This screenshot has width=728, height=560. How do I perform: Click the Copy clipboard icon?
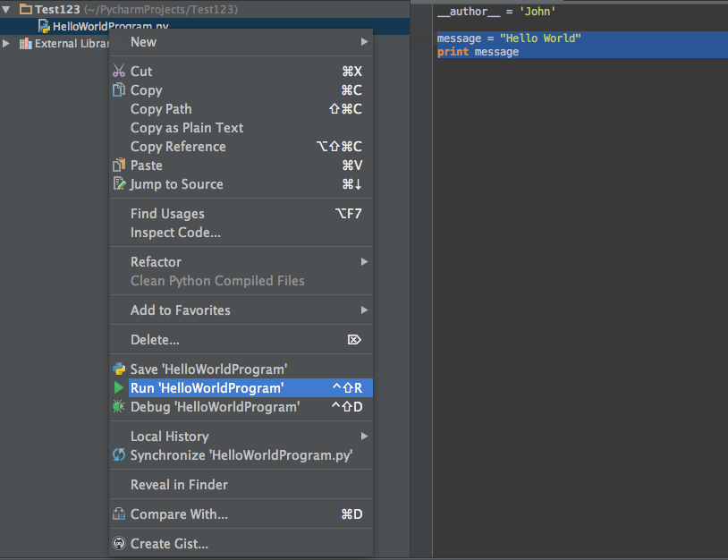point(119,90)
